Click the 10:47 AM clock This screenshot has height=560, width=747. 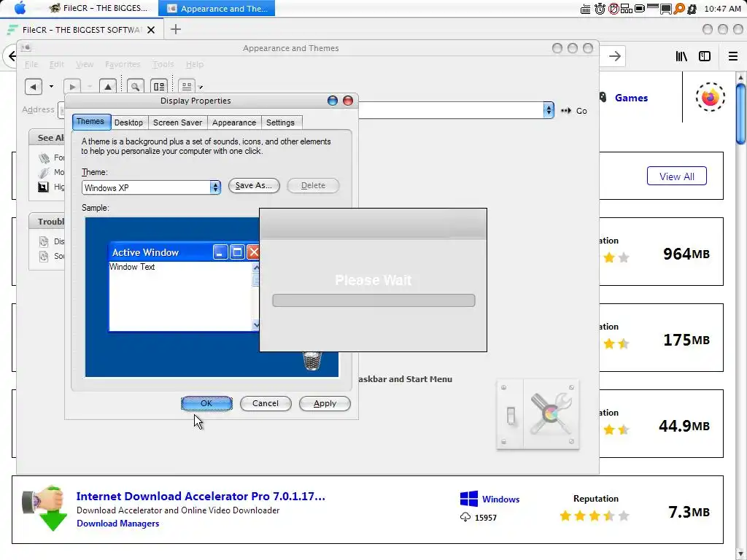(x=722, y=9)
